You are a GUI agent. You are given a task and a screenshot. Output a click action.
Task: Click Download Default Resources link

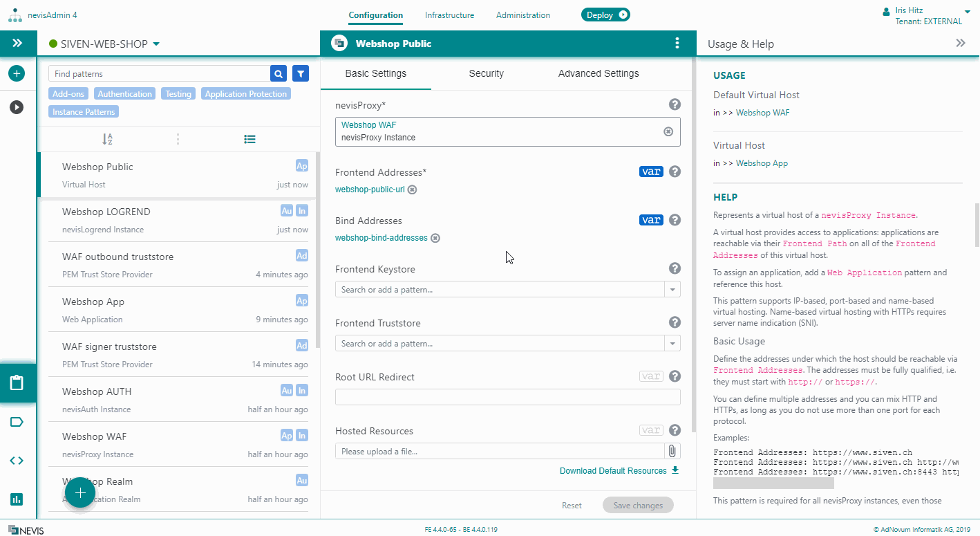coord(619,471)
